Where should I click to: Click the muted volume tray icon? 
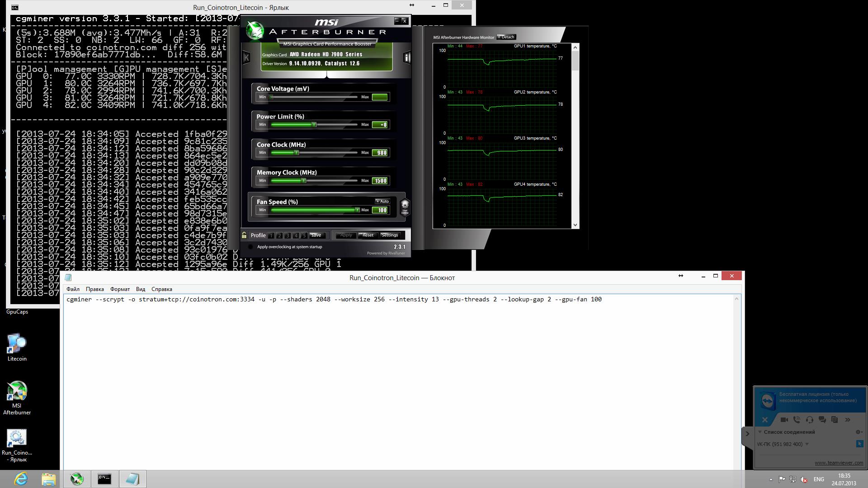coord(804,479)
